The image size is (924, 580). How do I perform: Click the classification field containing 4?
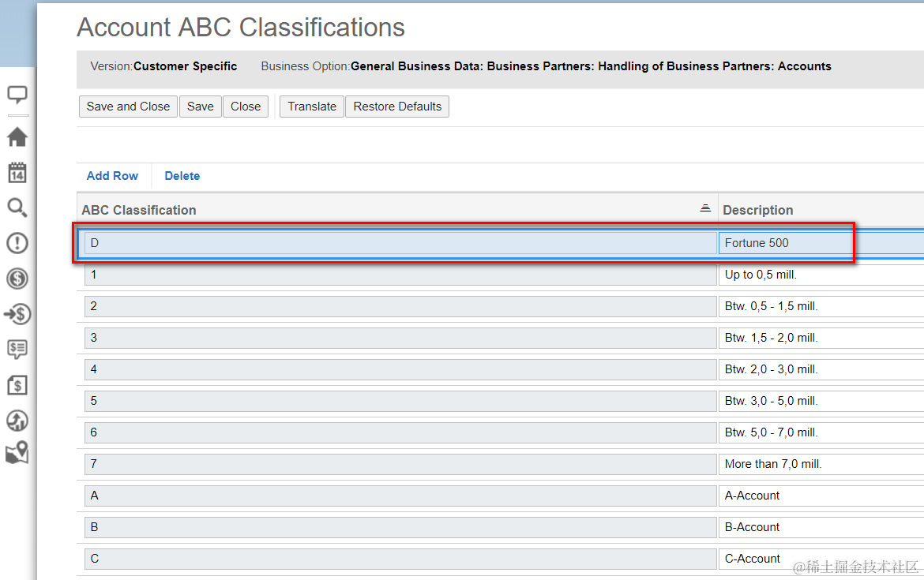(400, 369)
